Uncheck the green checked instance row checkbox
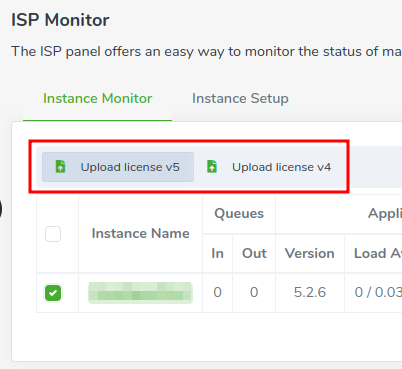402x369 pixels. [x=53, y=293]
